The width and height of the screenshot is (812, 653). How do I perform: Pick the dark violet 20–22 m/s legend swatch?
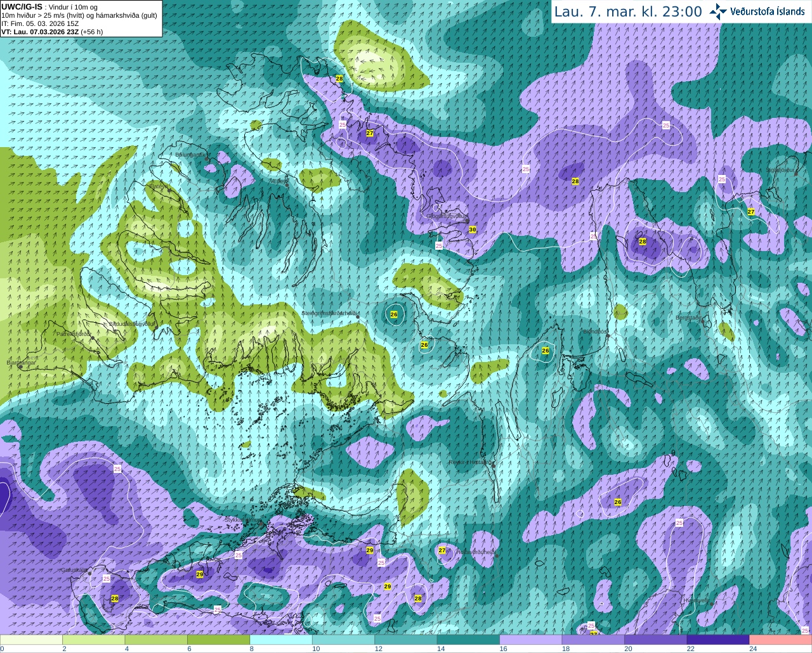pyautogui.click(x=656, y=640)
